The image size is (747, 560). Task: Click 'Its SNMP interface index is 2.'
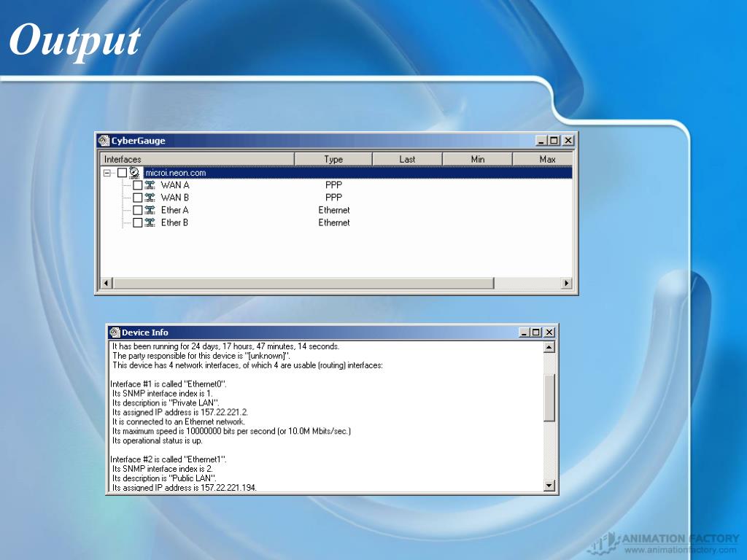(x=163, y=469)
